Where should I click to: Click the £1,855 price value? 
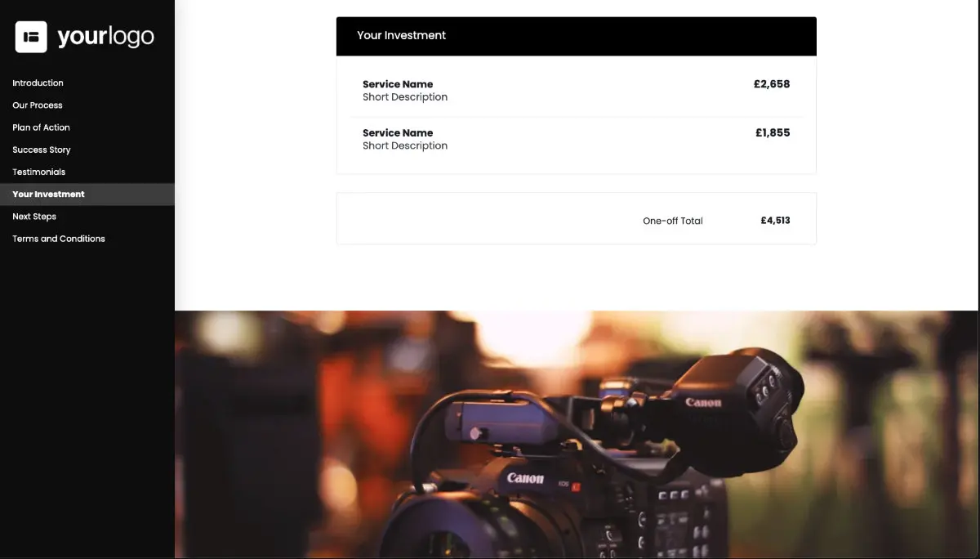(x=773, y=132)
